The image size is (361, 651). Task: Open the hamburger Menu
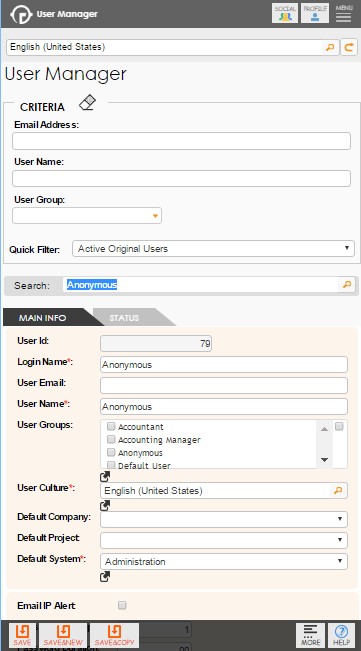pyautogui.click(x=344, y=13)
